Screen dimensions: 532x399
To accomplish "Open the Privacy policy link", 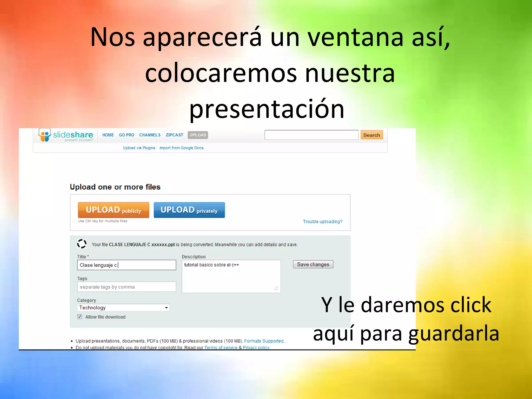I will [256, 348].
